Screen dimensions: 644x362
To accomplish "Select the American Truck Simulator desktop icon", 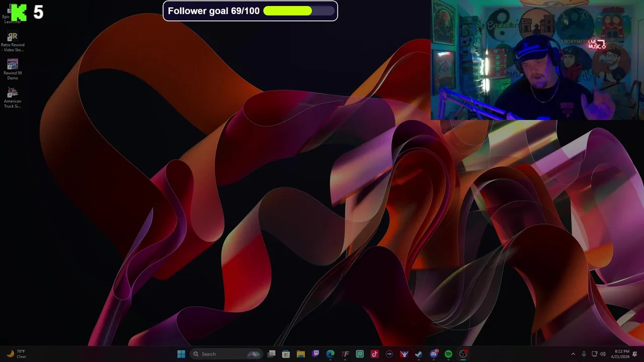I will (13, 98).
